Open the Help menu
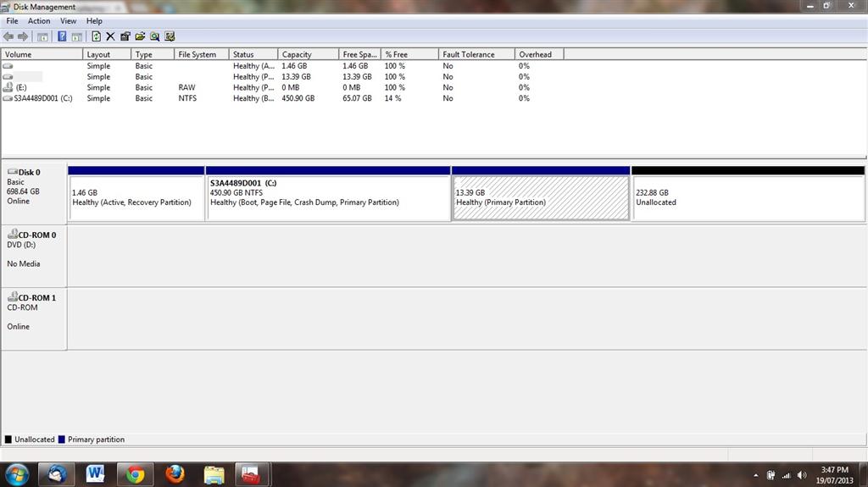The image size is (868, 487). pyautogui.click(x=94, y=21)
